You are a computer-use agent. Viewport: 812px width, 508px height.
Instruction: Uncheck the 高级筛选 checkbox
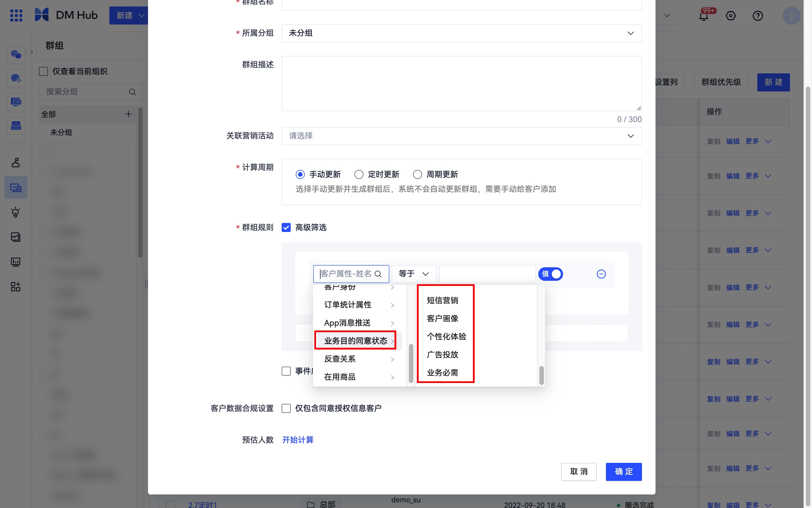tap(286, 228)
